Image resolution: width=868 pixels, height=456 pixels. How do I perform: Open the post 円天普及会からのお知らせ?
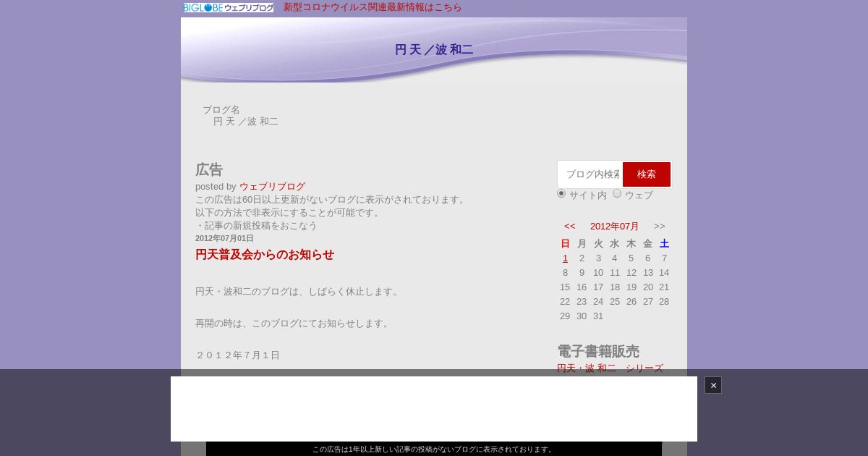(x=265, y=255)
